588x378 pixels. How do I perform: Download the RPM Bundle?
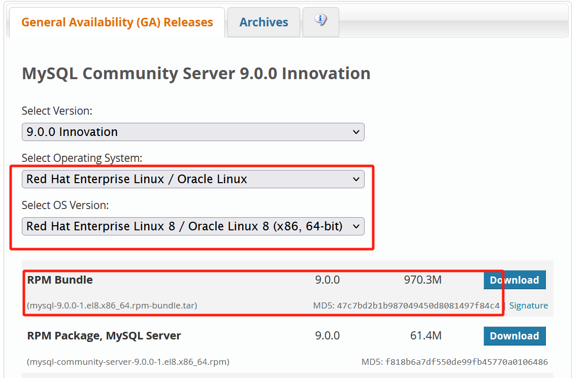pos(514,280)
